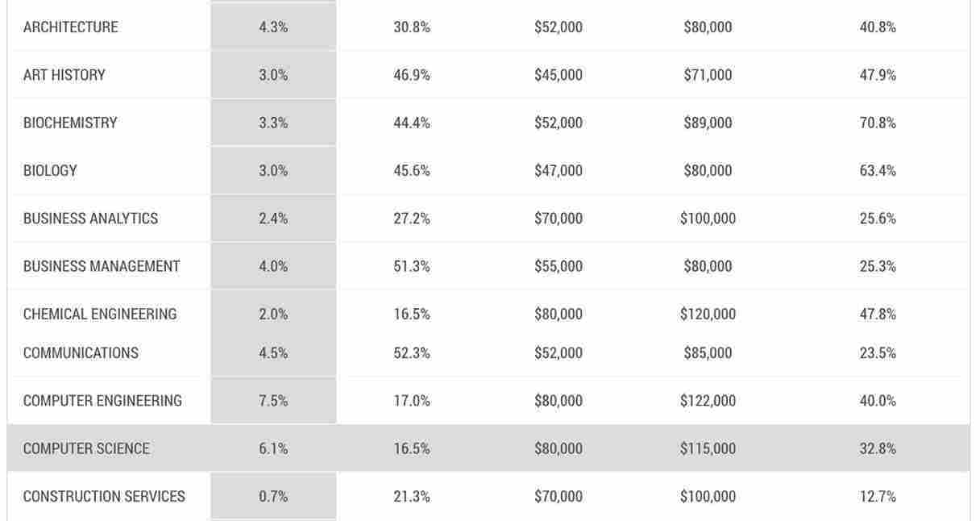The height and width of the screenshot is (521, 980).
Task: Click the Biochemistry major name
Action: (70, 123)
